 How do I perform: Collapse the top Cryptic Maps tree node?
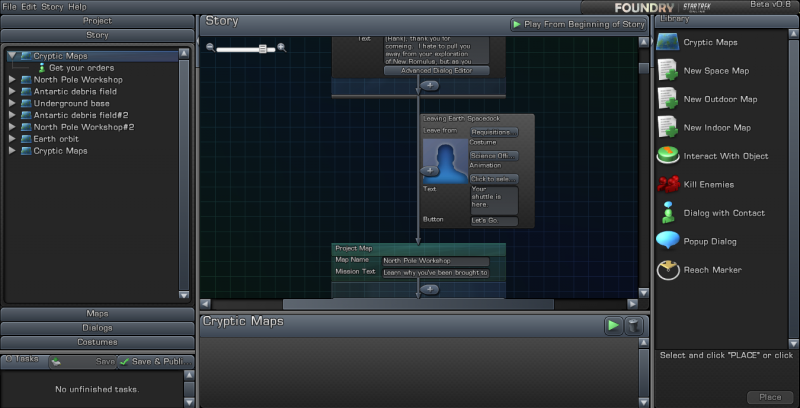point(12,56)
